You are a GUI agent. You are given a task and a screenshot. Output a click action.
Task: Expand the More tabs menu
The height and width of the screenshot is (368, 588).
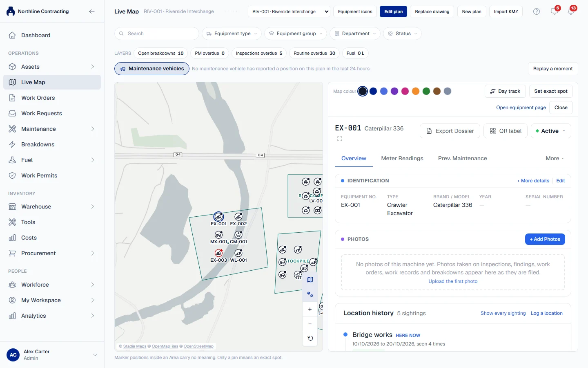click(x=555, y=158)
